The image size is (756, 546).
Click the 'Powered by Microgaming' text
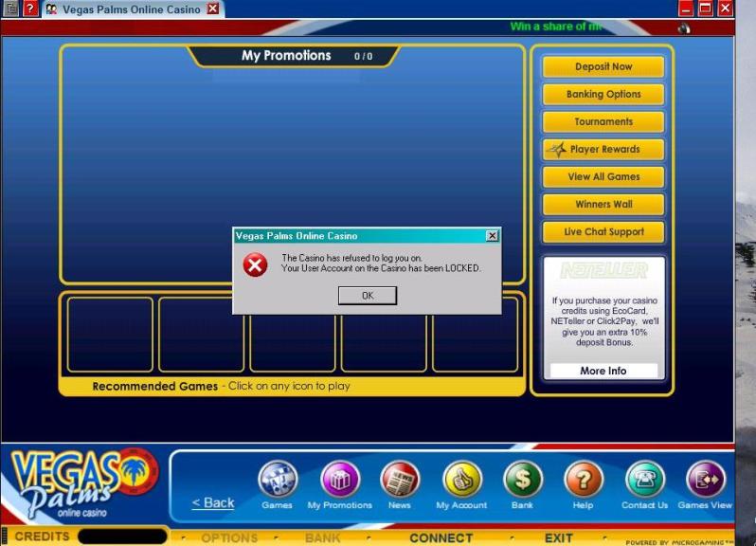point(680,542)
